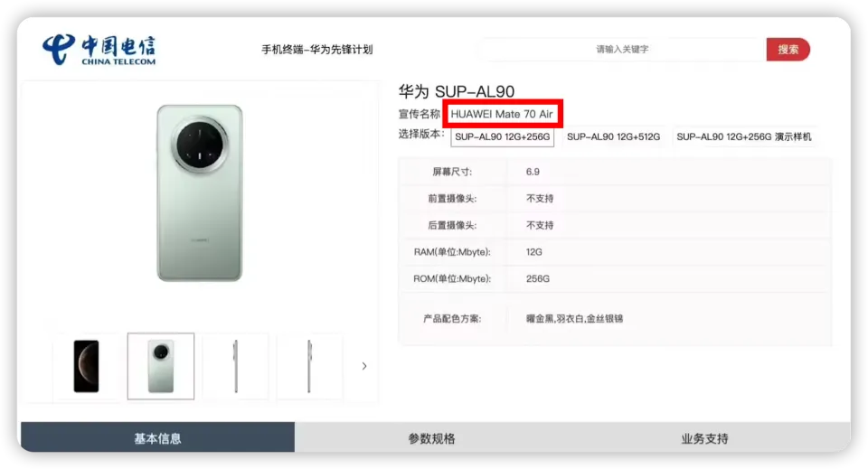This screenshot has width=868, height=469.
Task: Click the red 搜索 search button
Action: 788,49
